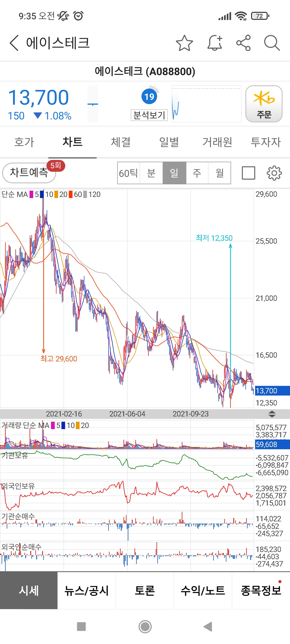The height and width of the screenshot is (644, 290).
Task: Open the 시세 bottom tab
Action: point(29,590)
